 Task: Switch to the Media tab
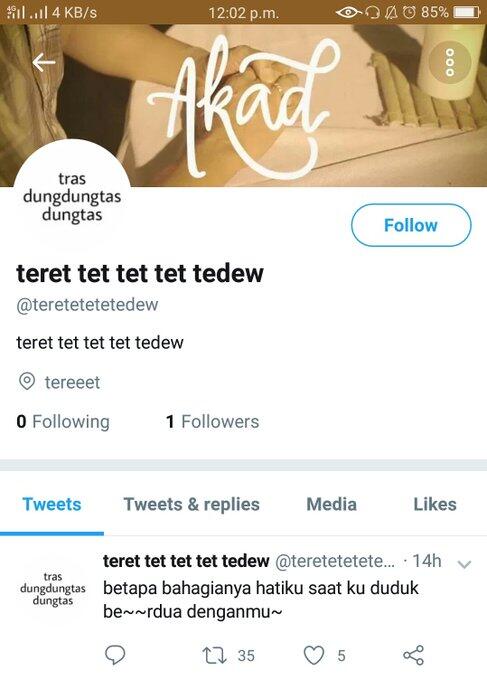coord(332,504)
